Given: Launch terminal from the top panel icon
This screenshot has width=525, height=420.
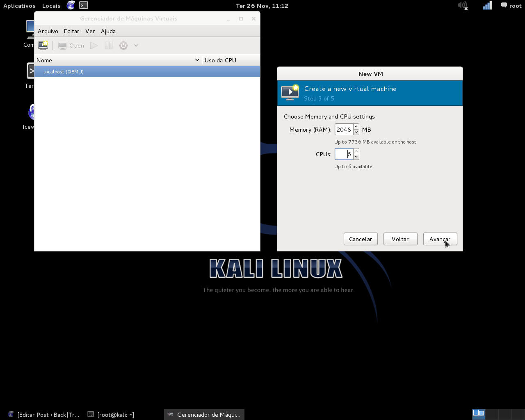Looking at the screenshot, I should click(84, 5).
